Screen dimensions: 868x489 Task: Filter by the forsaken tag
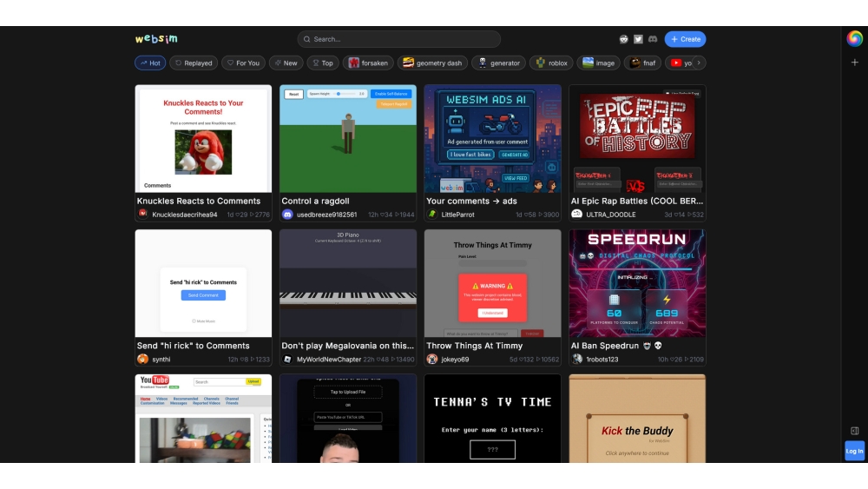368,63
